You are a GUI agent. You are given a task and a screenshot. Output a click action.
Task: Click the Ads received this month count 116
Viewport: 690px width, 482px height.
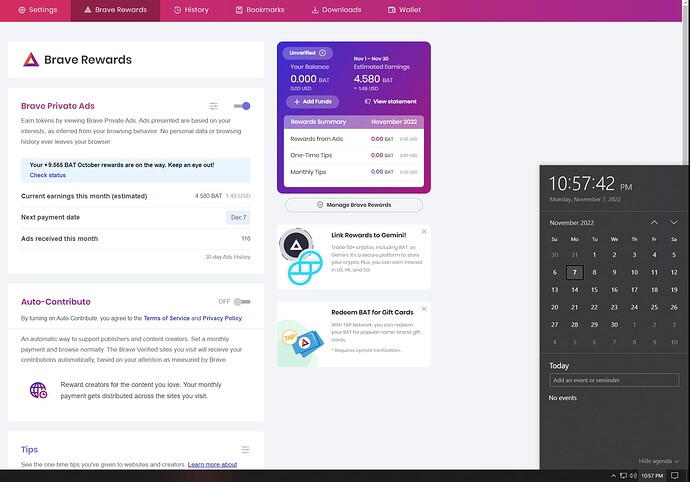click(x=246, y=239)
